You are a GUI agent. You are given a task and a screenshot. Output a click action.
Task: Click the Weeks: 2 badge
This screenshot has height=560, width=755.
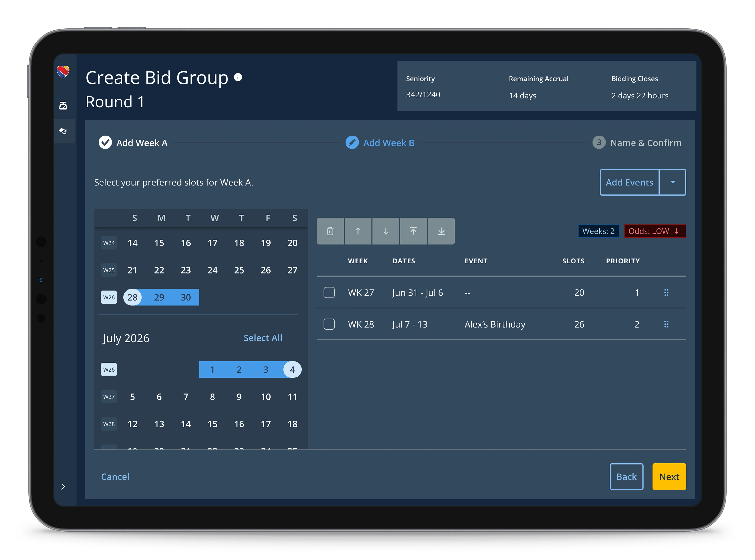tap(599, 231)
